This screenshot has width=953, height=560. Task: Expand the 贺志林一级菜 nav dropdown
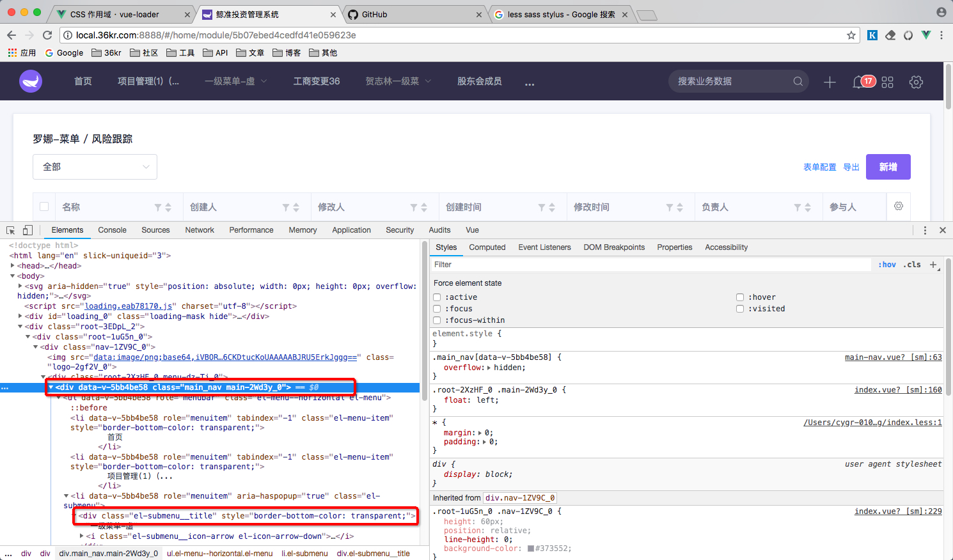[398, 81]
